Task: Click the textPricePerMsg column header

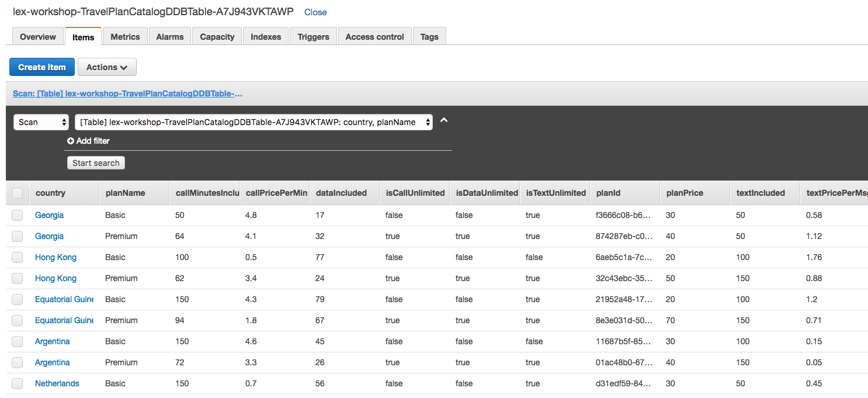Action: pyautogui.click(x=834, y=193)
